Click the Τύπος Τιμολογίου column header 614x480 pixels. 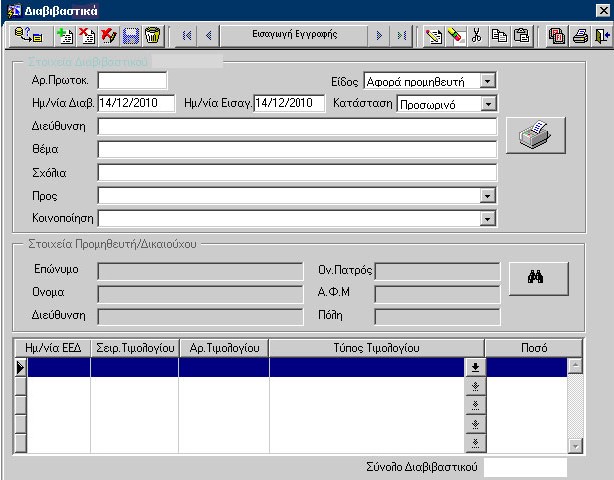(376, 347)
